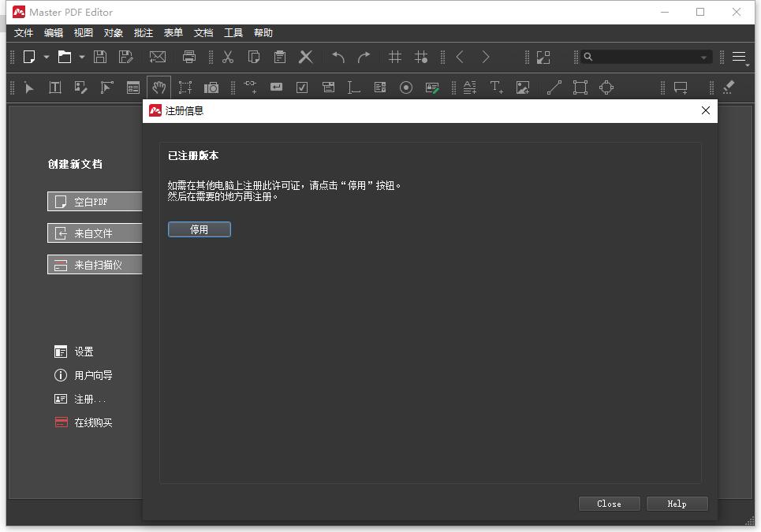Click the save floppy disk icon
The image size is (761, 532).
[100, 57]
